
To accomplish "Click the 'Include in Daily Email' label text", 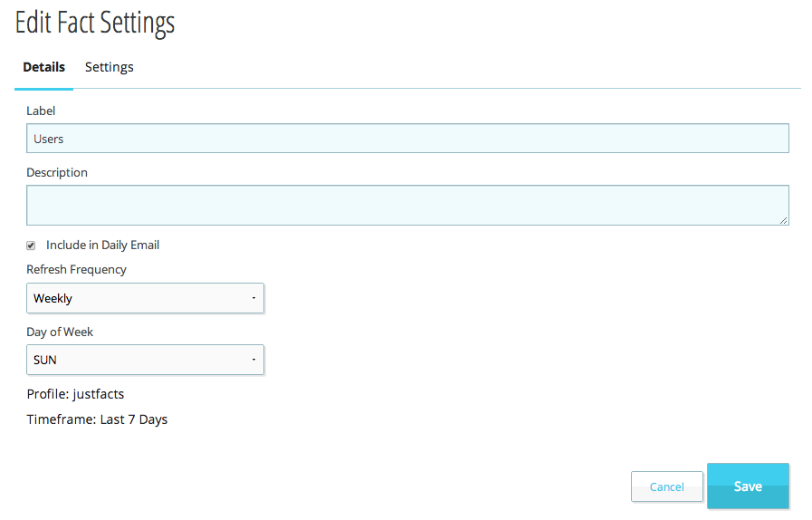I will tap(102, 246).
